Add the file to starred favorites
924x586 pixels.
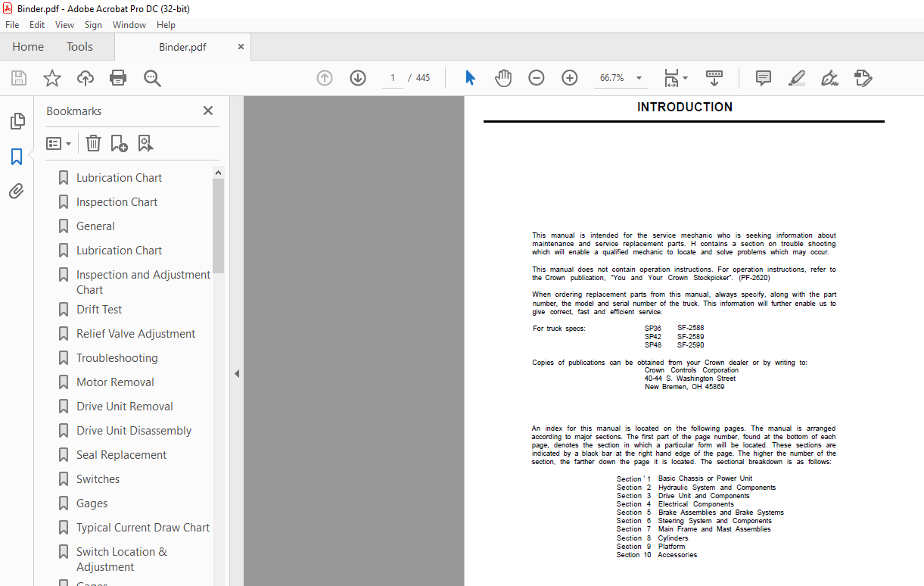[x=52, y=78]
